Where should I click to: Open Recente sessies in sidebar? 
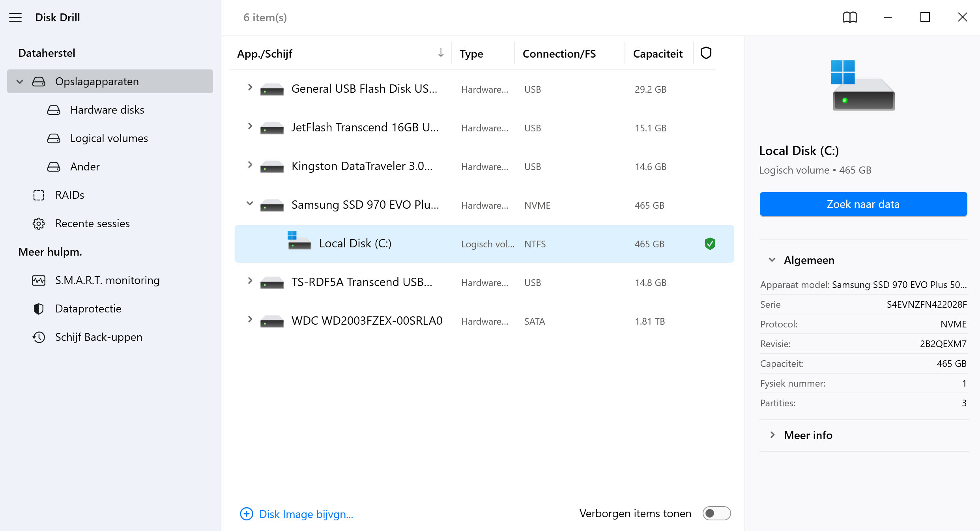coord(92,223)
